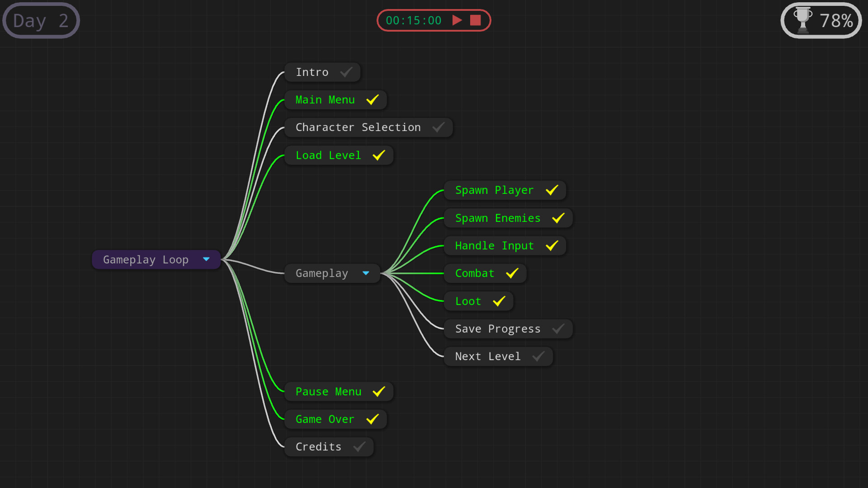Uncheck the Load Level checkmark
This screenshot has height=488, width=868.
(x=379, y=155)
